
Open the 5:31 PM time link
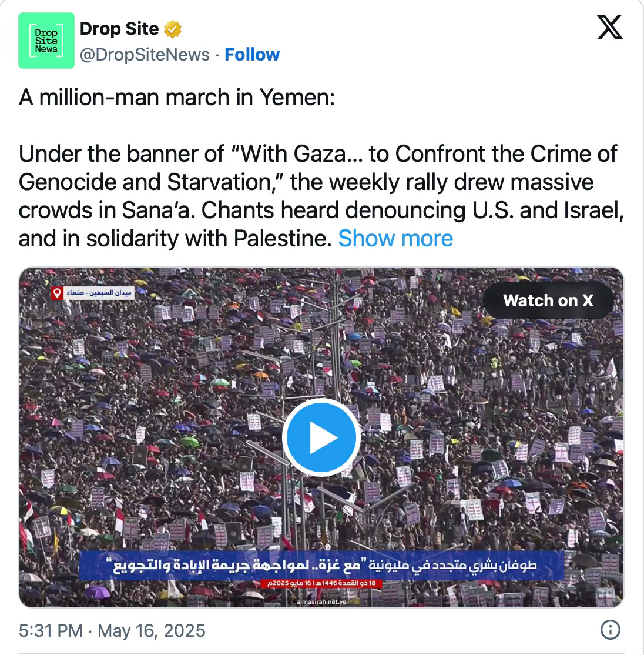click(x=51, y=630)
